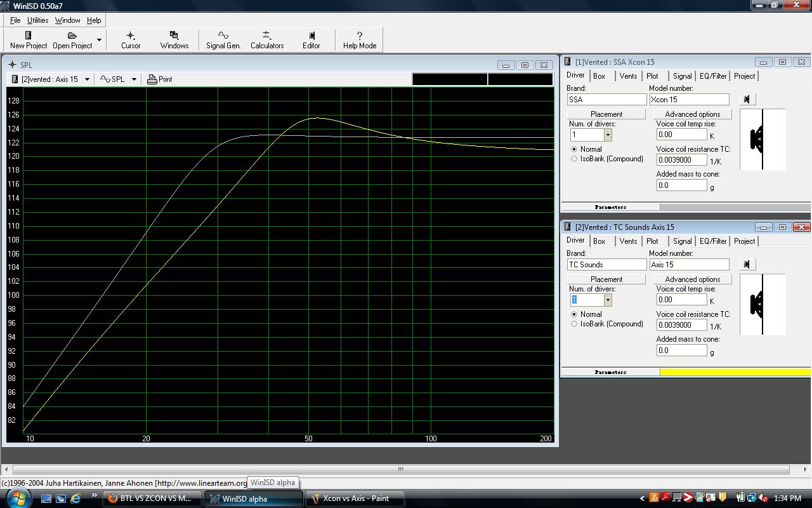This screenshot has height=508, width=812.
Task: Open Signal tab in Xcon 15 window
Action: click(x=683, y=76)
